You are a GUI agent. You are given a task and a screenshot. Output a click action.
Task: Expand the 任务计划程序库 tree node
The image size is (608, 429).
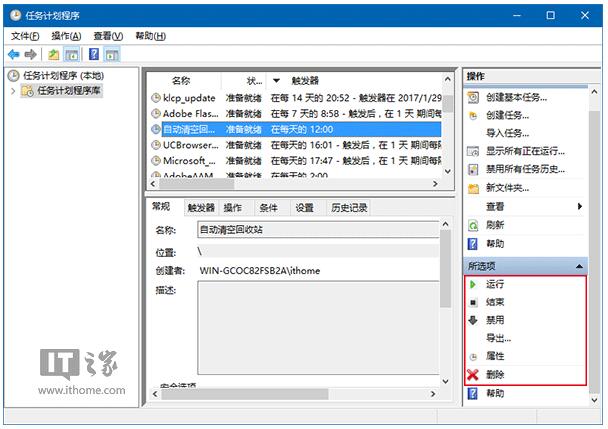(13, 91)
